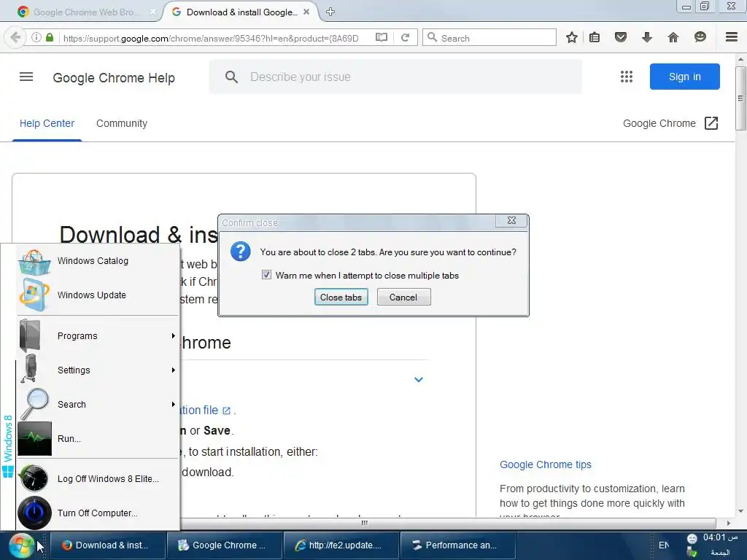This screenshot has height=560, width=747.
Task: Click the green padlock security icon
Action: 50,37
